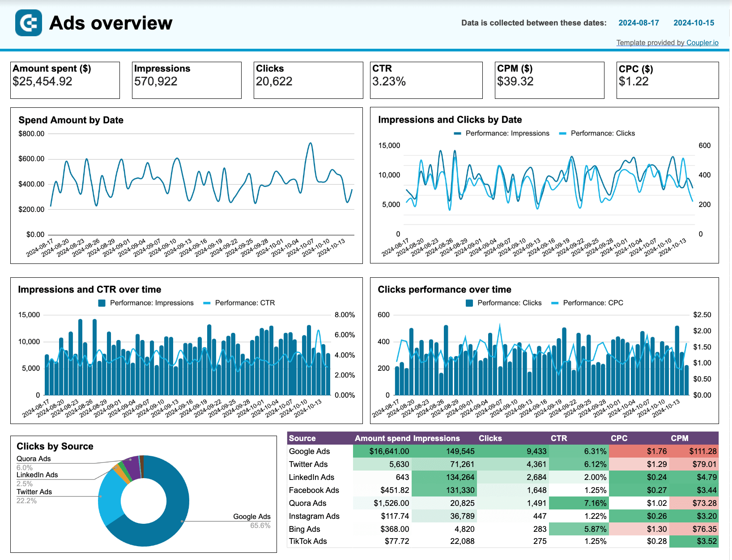The width and height of the screenshot is (732, 560).
Task: Click the CPM scorecard value $39.32
Action: (x=515, y=81)
